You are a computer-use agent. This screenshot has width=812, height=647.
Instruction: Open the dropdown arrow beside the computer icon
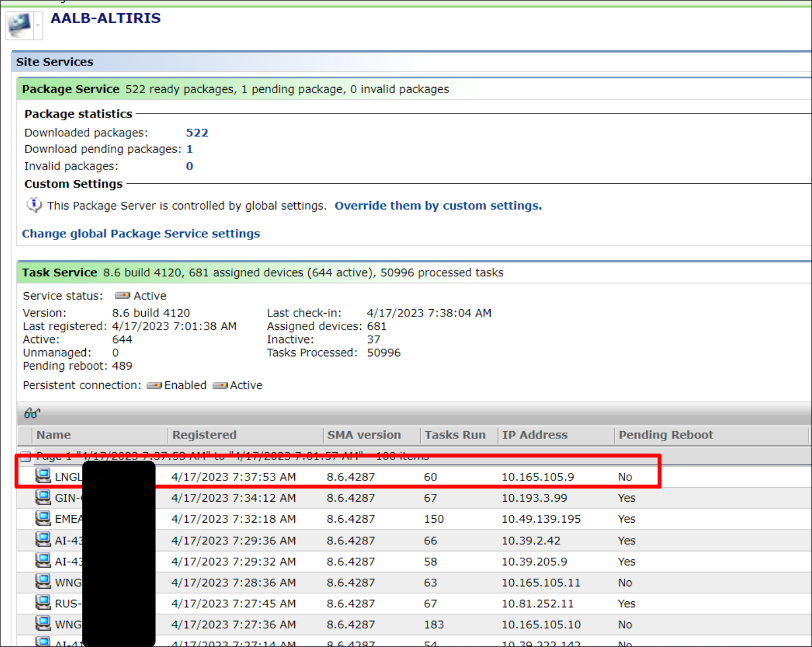[38, 25]
